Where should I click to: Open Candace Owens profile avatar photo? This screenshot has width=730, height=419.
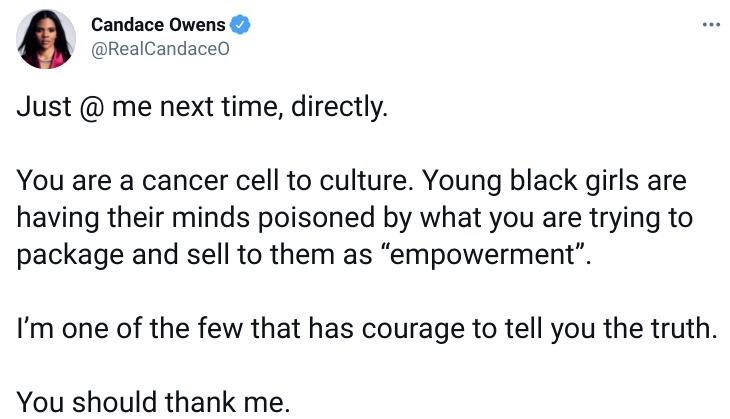pos(47,39)
